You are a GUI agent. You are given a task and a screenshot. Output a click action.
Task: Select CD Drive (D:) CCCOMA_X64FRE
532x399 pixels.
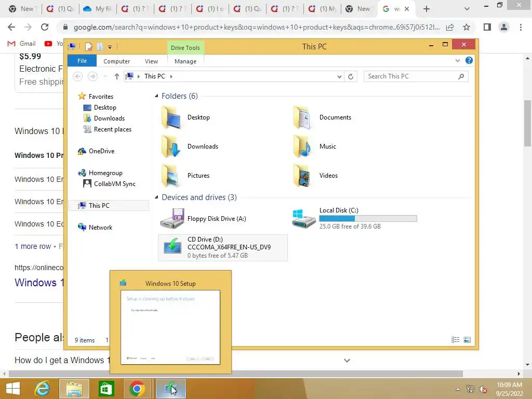[x=223, y=248]
